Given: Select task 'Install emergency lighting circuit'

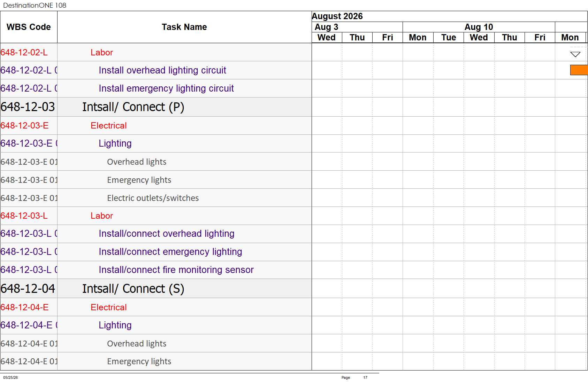Looking at the screenshot, I should (x=166, y=88).
